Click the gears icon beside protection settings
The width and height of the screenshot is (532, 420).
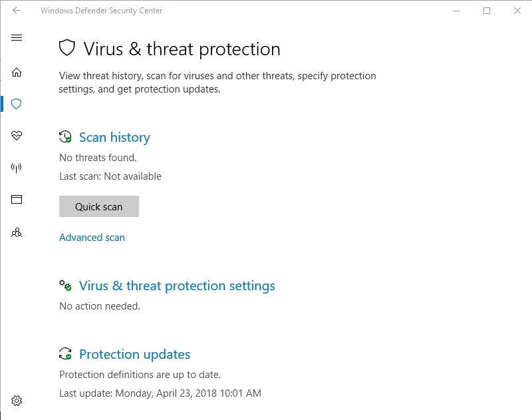point(65,286)
